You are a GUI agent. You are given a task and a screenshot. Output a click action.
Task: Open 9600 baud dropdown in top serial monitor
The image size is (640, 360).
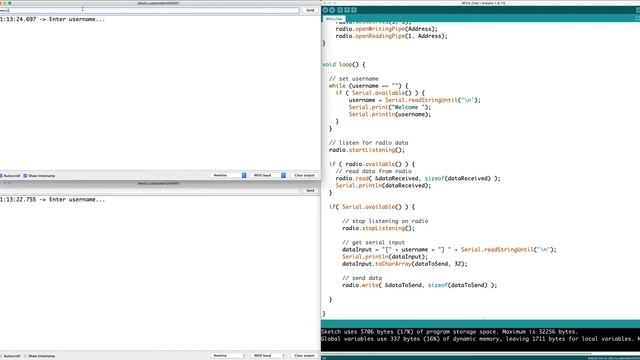[x=269, y=176]
